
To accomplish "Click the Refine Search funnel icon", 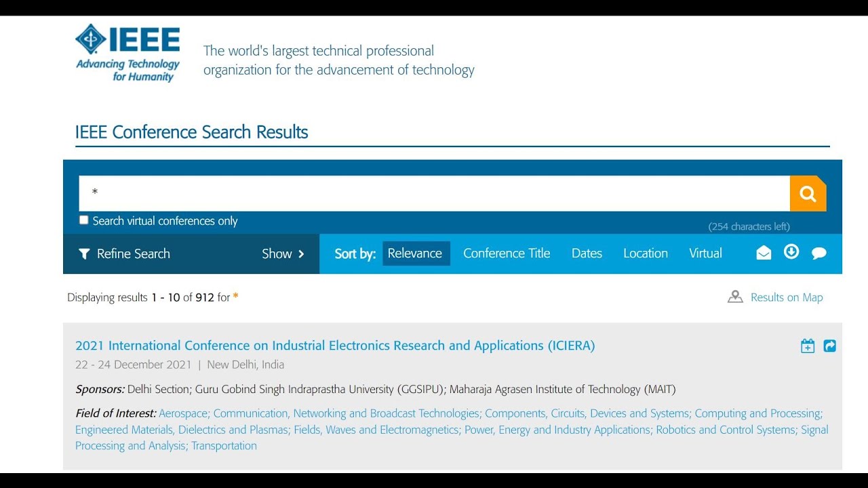I will [x=84, y=254].
